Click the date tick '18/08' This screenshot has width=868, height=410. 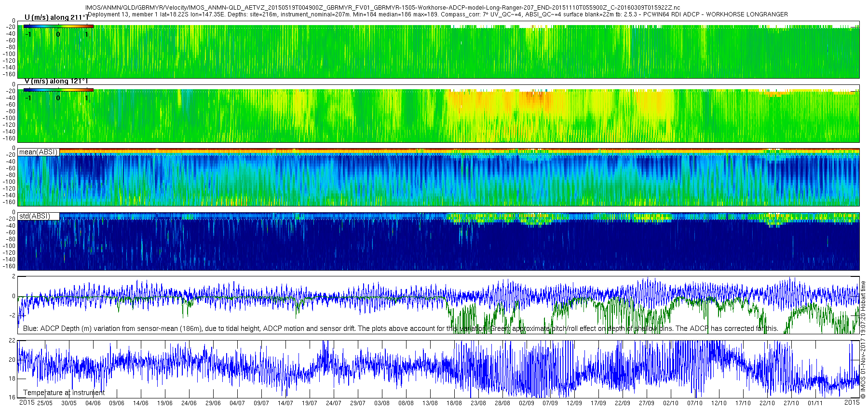point(454,403)
